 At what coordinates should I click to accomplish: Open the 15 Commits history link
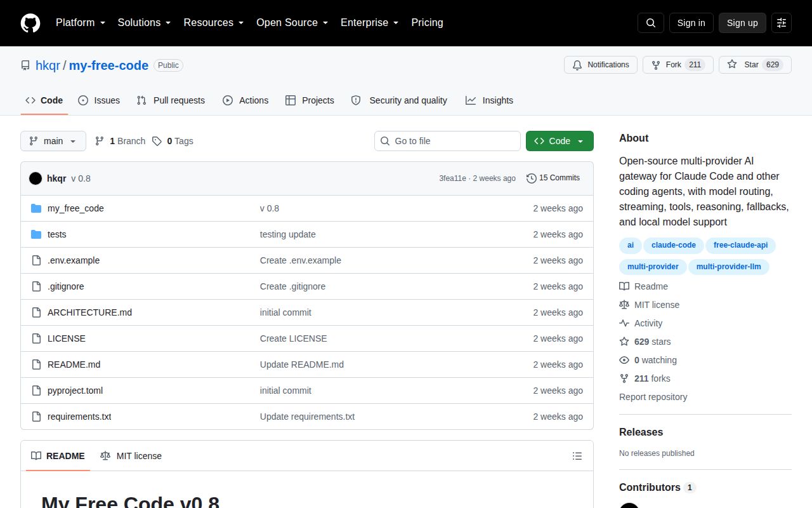point(553,178)
